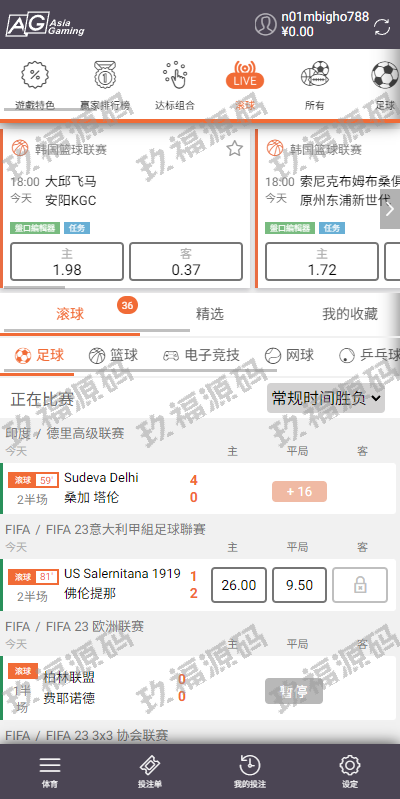
Task: Favorite the 大邱飞马 match with star
Action: tap(234, 149)
